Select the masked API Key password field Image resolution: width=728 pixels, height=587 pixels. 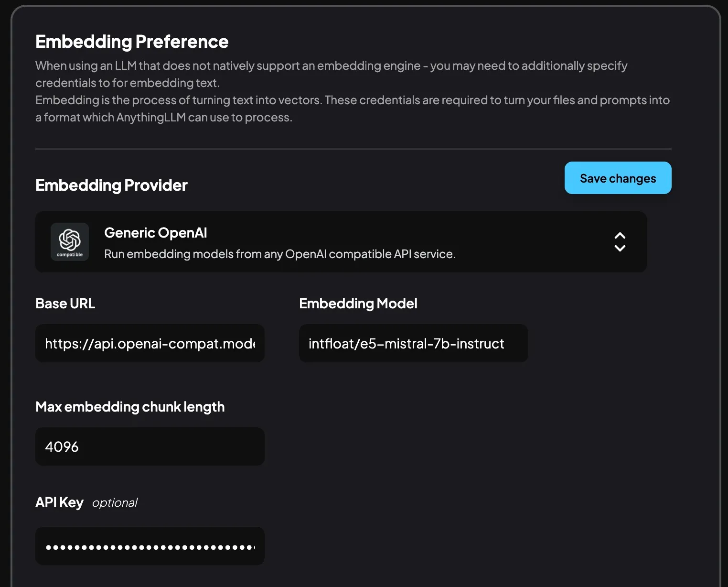coord(150,545)
